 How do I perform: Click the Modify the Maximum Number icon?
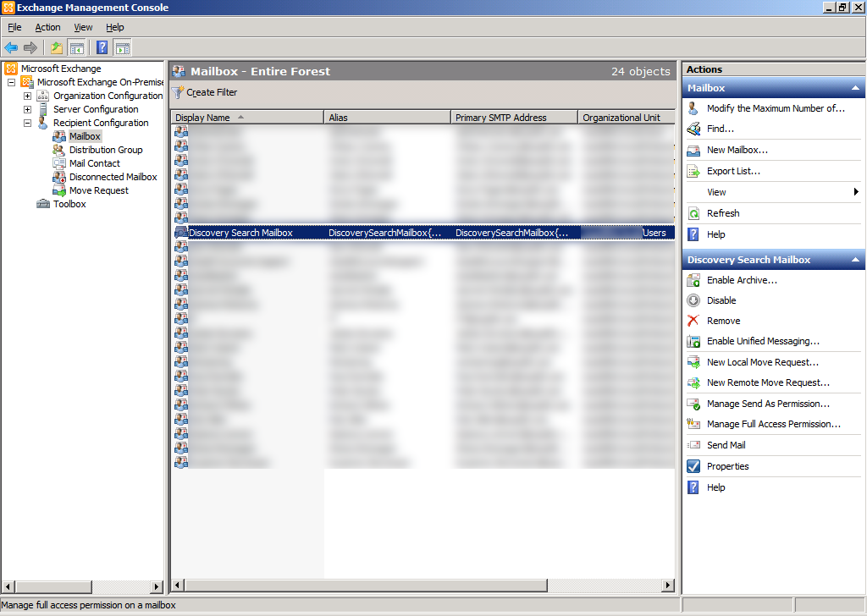pyautogui.click(x=693, y=108)
